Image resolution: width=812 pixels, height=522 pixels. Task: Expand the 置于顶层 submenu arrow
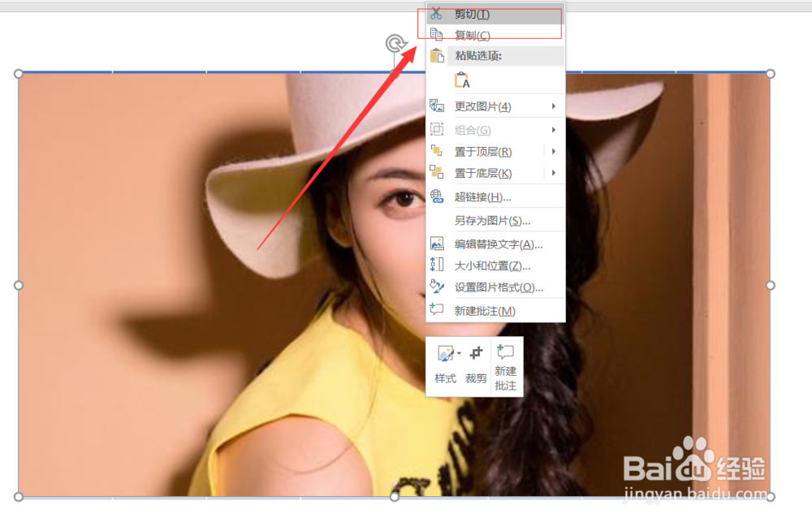(x=554, y=151)
